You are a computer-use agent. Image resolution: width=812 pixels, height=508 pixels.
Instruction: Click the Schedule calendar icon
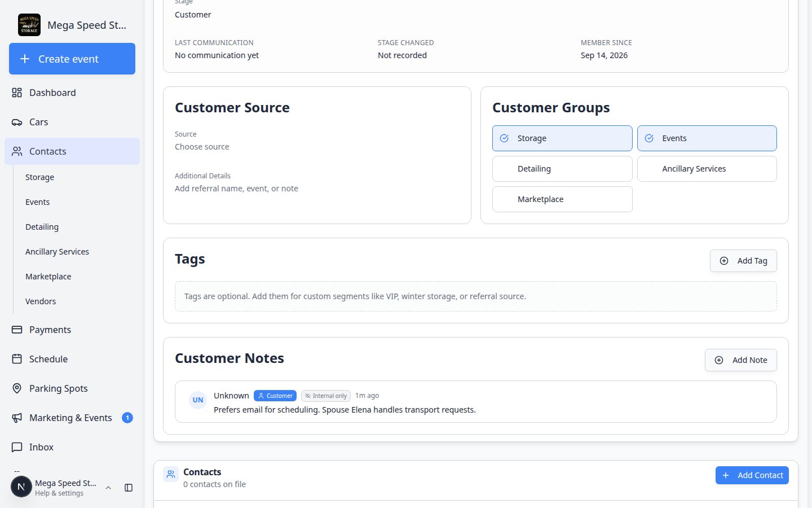(x=17, y=359)
